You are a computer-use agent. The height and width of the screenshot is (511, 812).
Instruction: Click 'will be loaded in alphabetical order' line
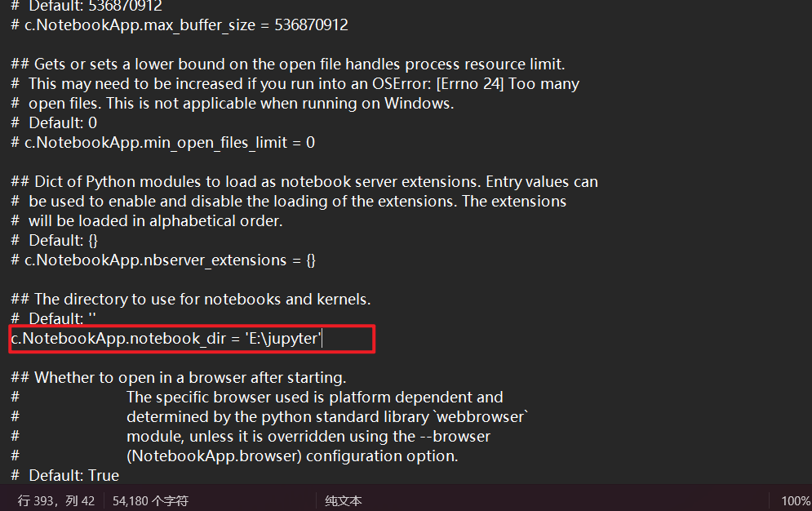coord(155,221)
